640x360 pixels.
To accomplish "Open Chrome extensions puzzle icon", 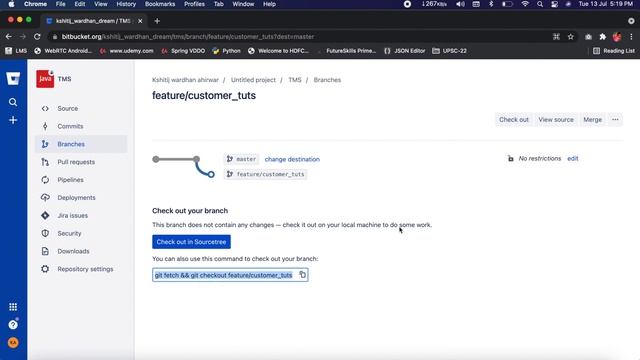I will coord(602,37).
